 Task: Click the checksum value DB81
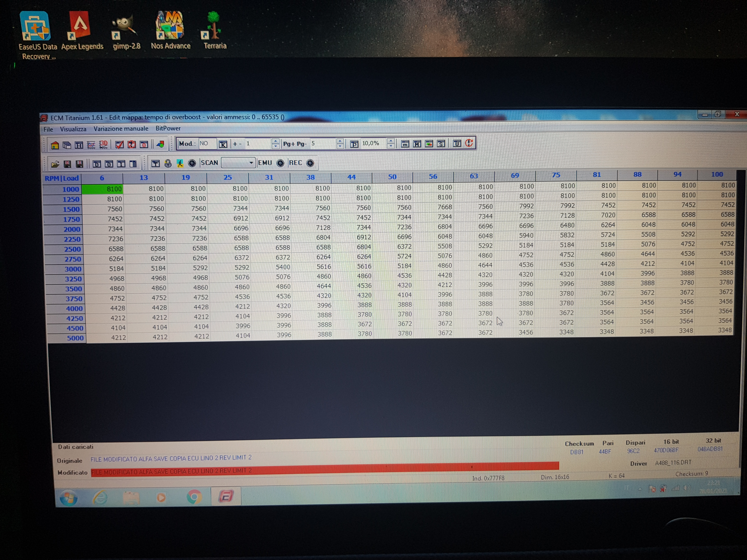[576, 452]
